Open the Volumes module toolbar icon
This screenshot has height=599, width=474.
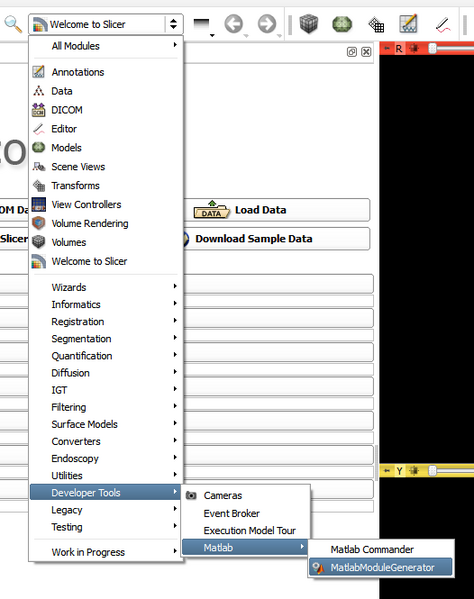[x=309, y=24]
